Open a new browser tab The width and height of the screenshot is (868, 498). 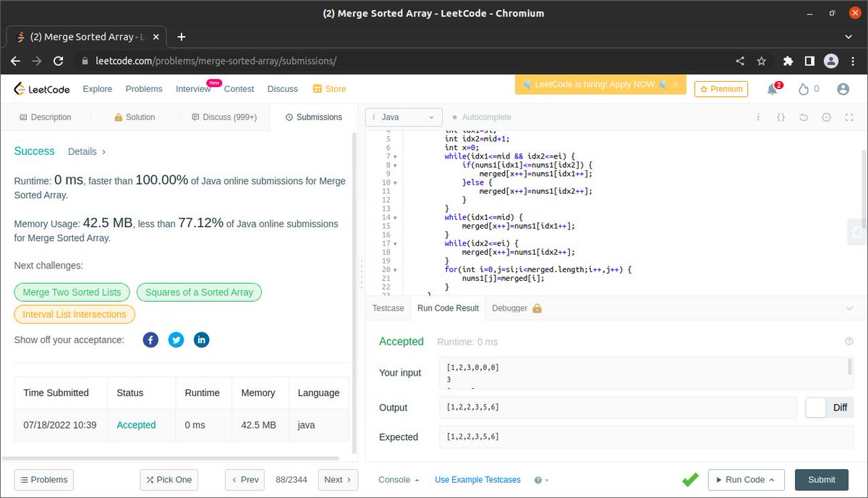(x=181, y=37)
